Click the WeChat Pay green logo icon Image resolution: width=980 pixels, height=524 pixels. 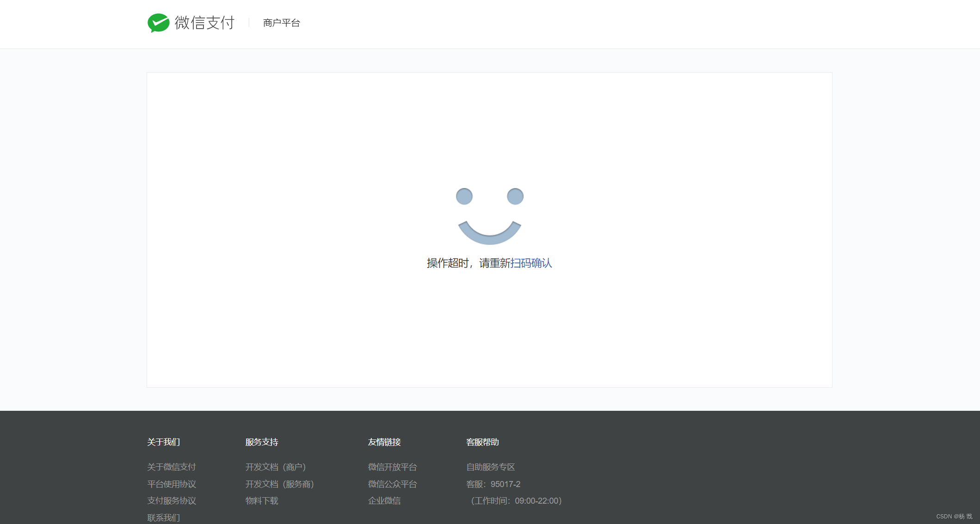158,23
